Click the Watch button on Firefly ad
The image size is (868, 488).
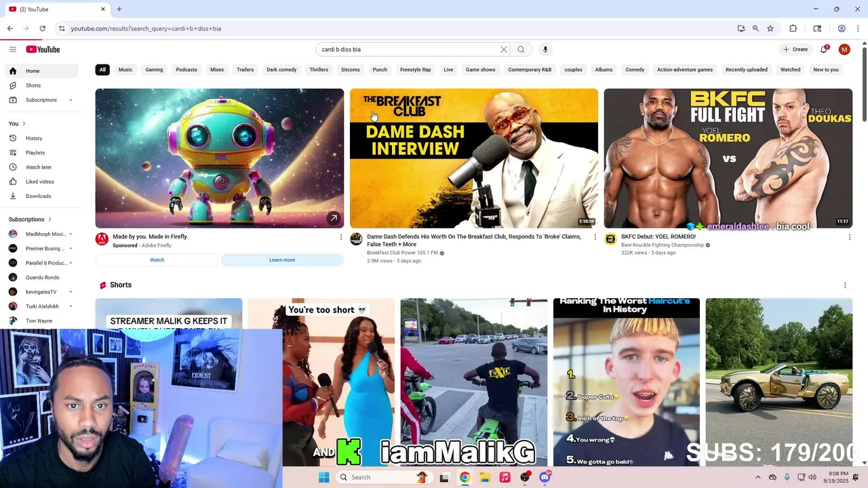click(x=157, y=260)
